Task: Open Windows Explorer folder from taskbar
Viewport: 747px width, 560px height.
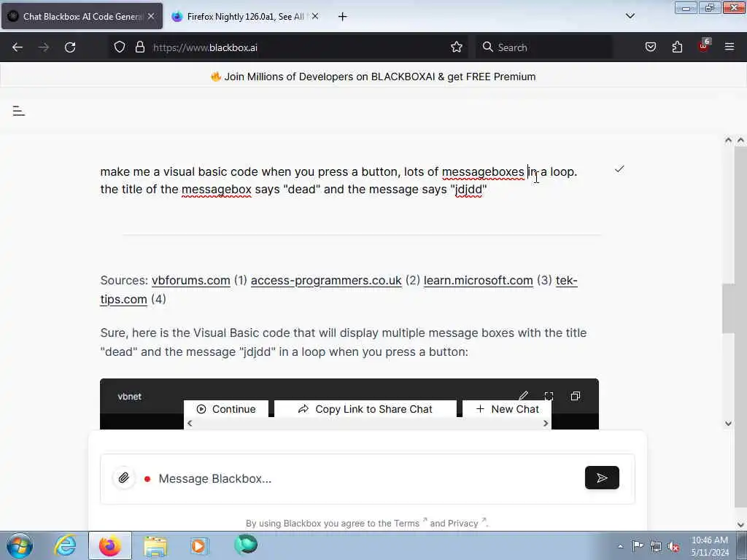Action: [x=155, y=546]
